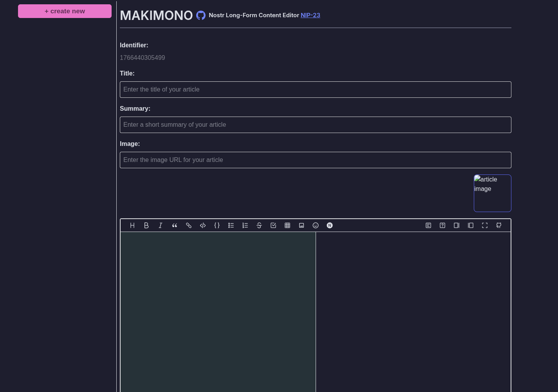Open the emoji picker
Image resolution: width=558 pixels, height=392 pixels.
pos(316,225)
